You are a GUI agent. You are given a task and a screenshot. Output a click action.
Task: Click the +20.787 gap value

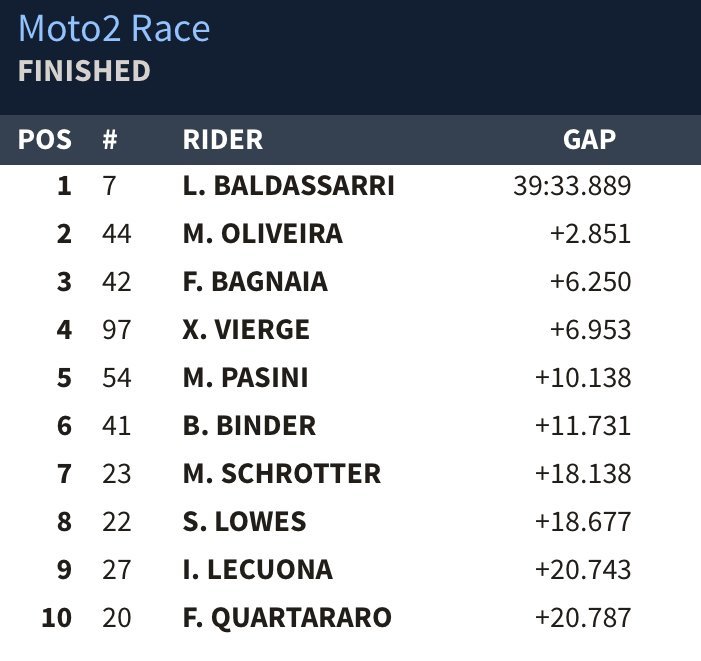pos(583,618)
